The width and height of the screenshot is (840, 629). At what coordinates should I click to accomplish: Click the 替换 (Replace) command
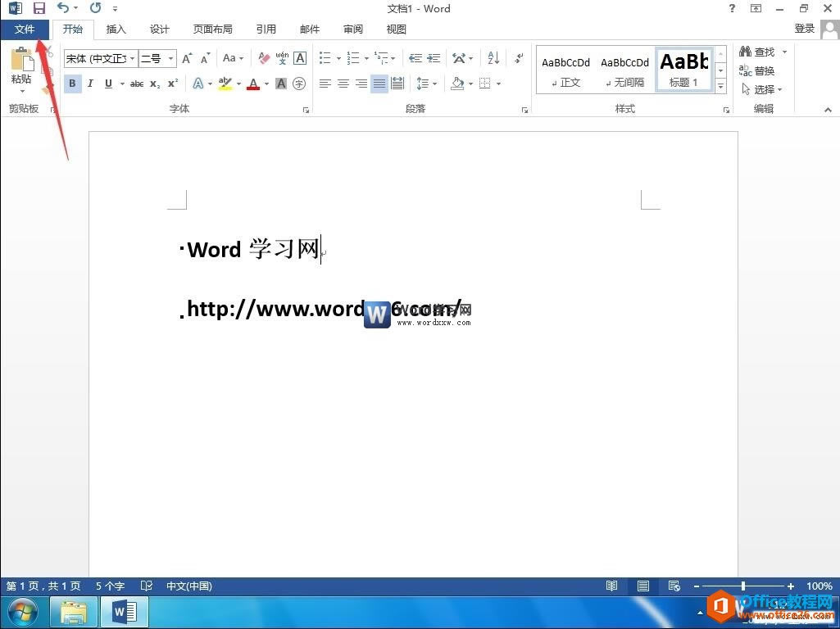pyautogui.click(x=761, y=70)
